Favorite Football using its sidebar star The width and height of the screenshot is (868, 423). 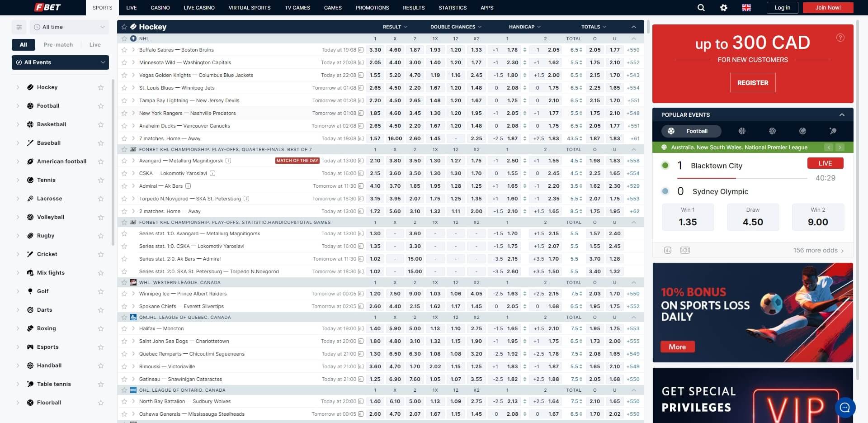101,106
